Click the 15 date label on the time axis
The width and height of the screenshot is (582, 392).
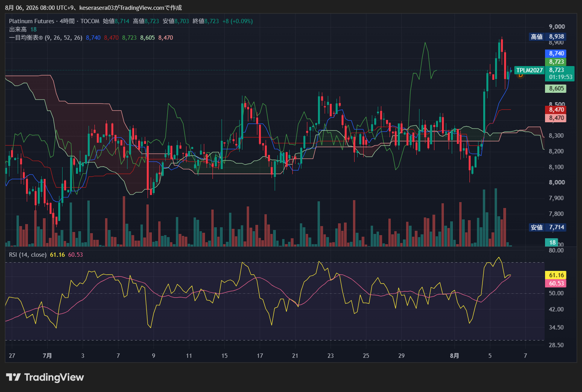224,356
